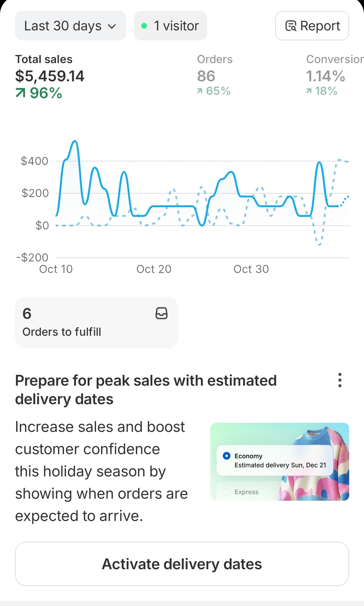Select the Total sales metric

(x=50, y=76)
